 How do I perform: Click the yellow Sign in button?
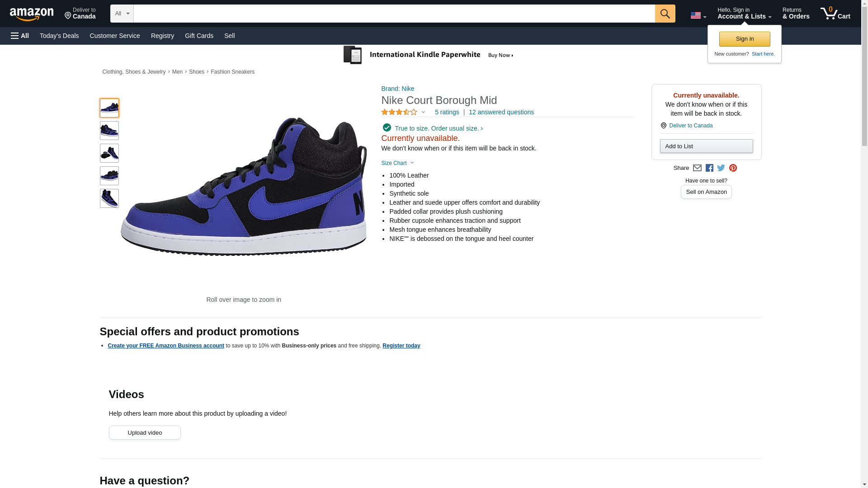tap(745, 39)
